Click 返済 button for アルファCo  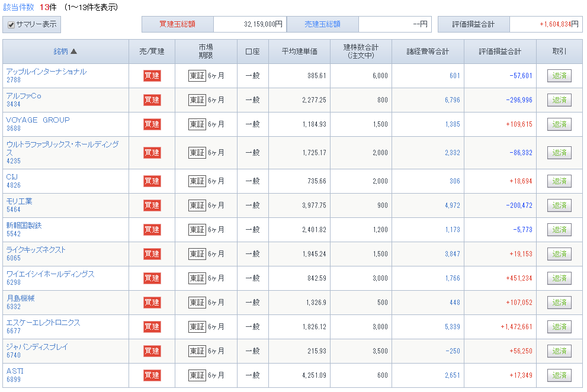(x=559, y=100)
